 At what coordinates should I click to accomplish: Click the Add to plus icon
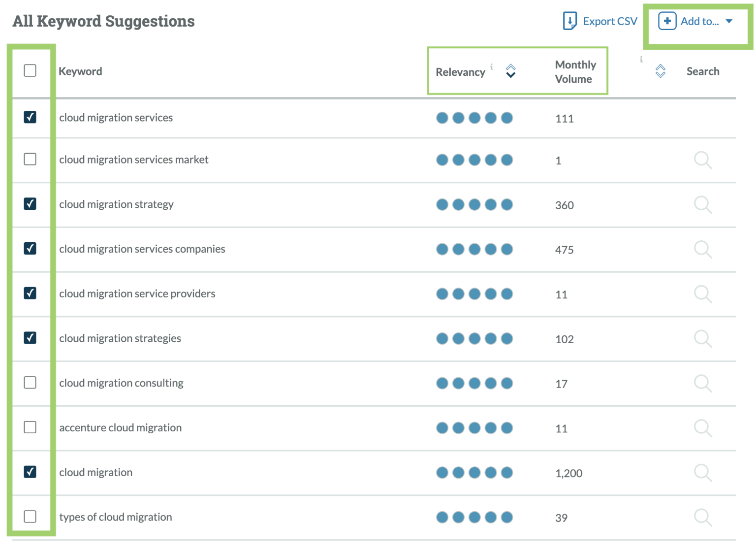tap(667, 21)
